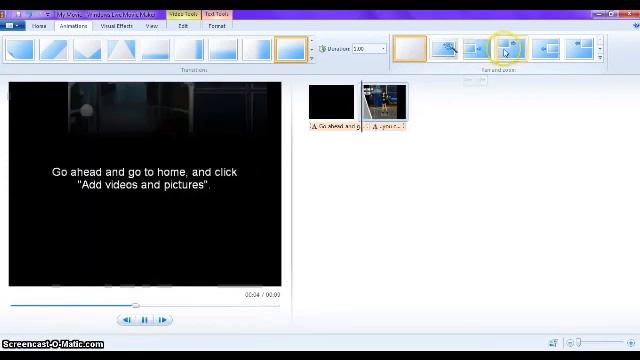Screen dimensions: 640x360
Task: Select the black title clip thumbnail
Action: tap(331, 102)
